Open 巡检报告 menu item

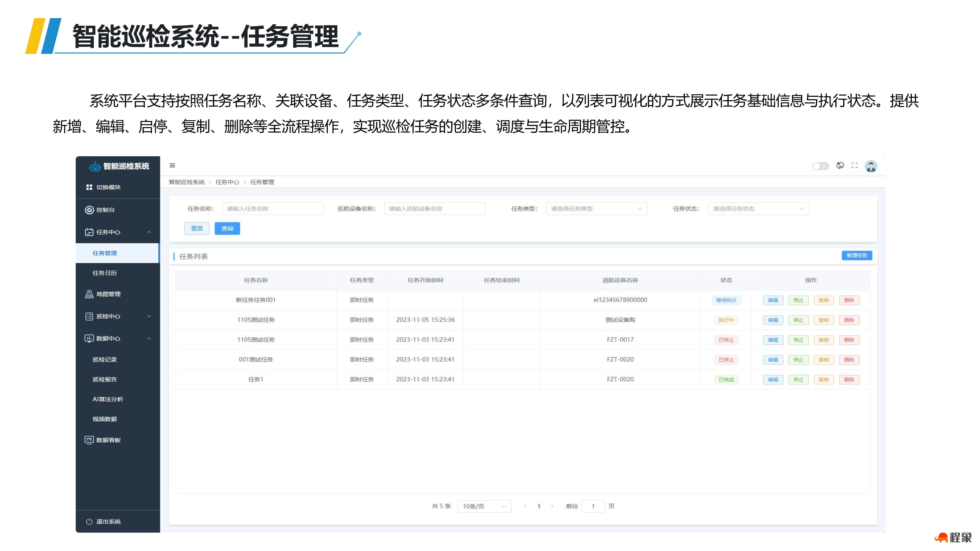117,380
